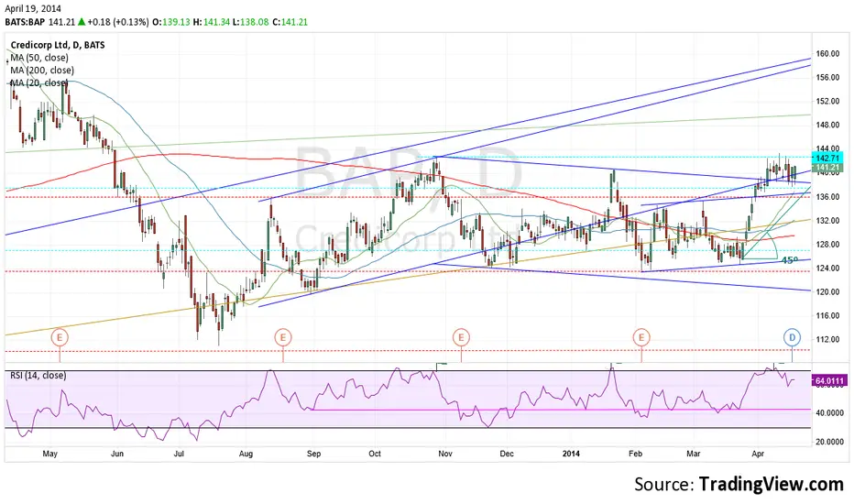Click the 160.00 price axis label
Screen dimensions: 854x504
(827, 54)
